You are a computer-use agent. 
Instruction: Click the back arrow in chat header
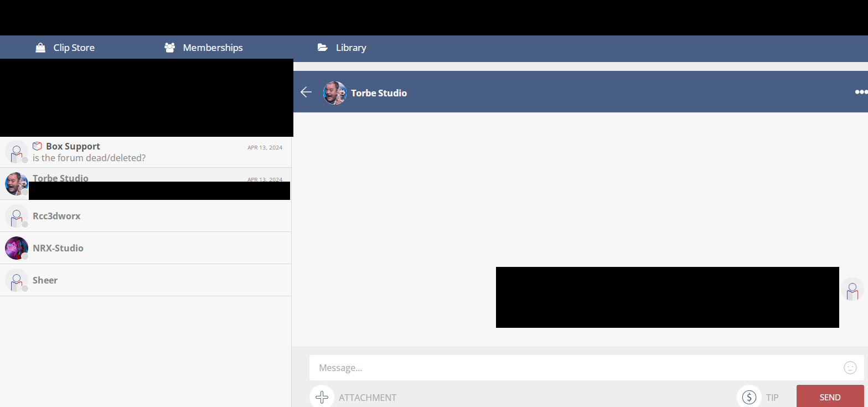pyautogui.click(x=306, y=92)
